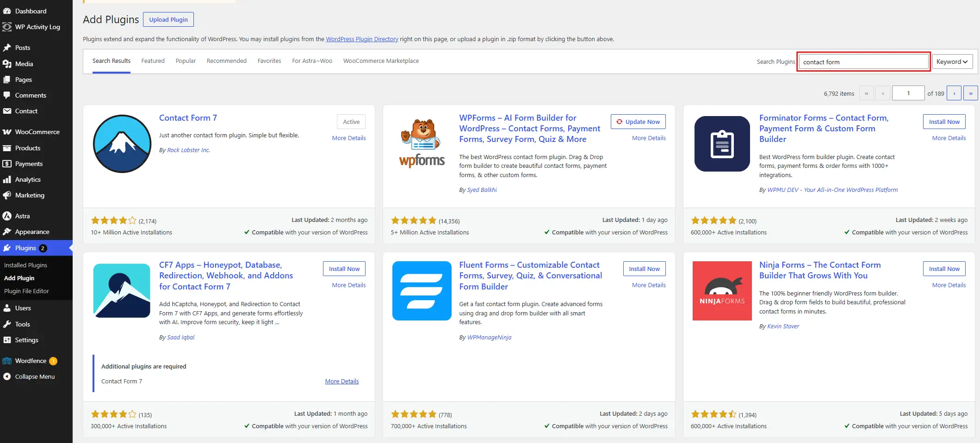980x443 pixels.
Task: Click the Appearance paintbrush icon
Action: pos(7,232)
